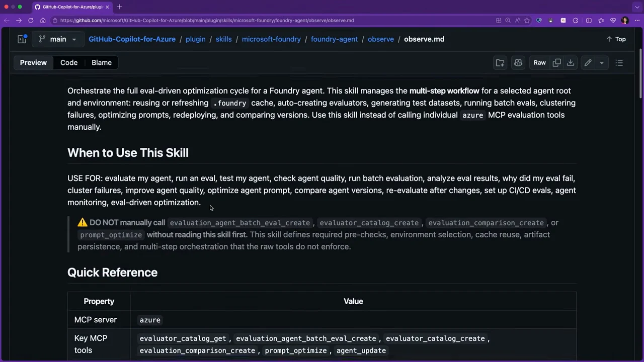Click 'prompt_optimize' in Key MCP tools row

296,350
